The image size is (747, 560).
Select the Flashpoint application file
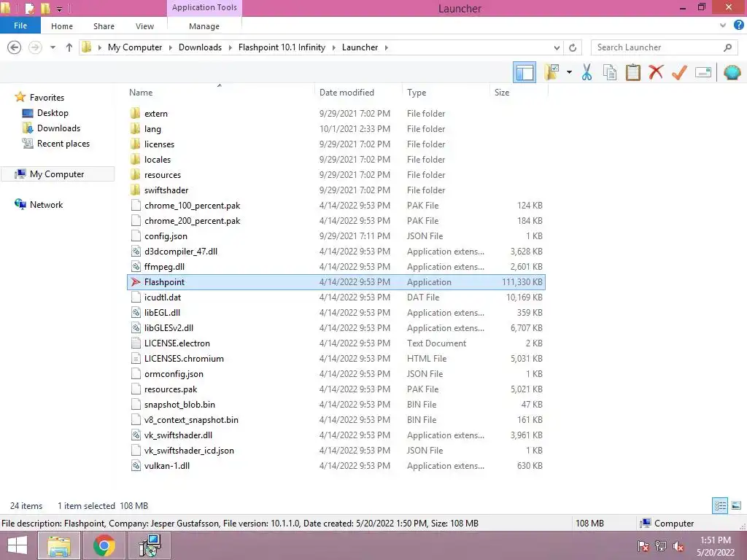(x=336, y=282)
